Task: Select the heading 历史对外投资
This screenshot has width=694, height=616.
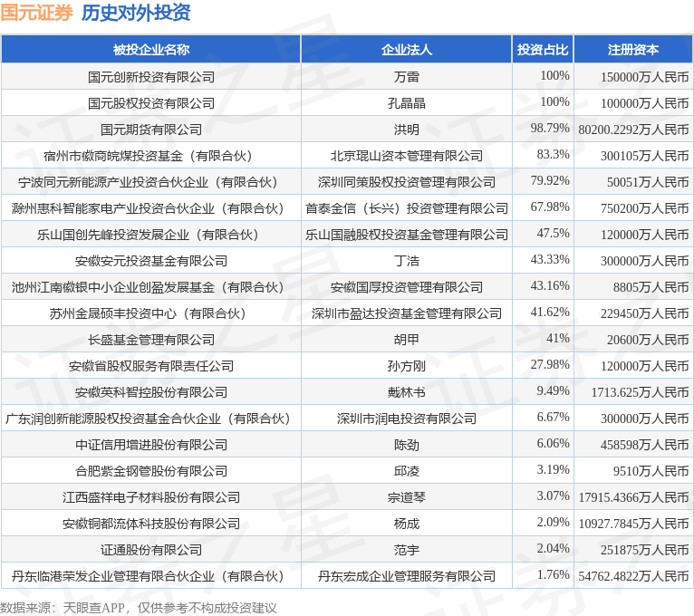Action: (136, 12)
